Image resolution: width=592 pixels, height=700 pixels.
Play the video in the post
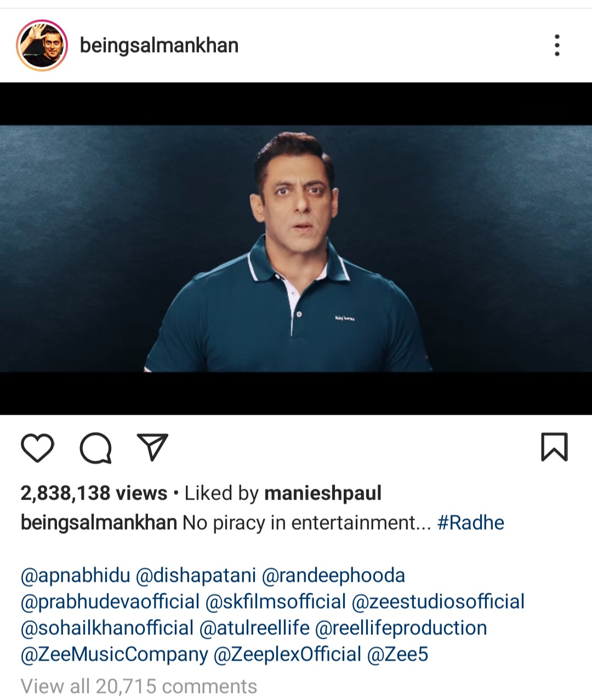coord(296,248)
